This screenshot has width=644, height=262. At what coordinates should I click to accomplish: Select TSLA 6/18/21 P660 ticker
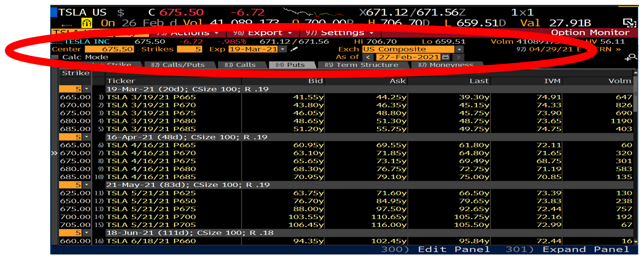(x=151, y=241)
